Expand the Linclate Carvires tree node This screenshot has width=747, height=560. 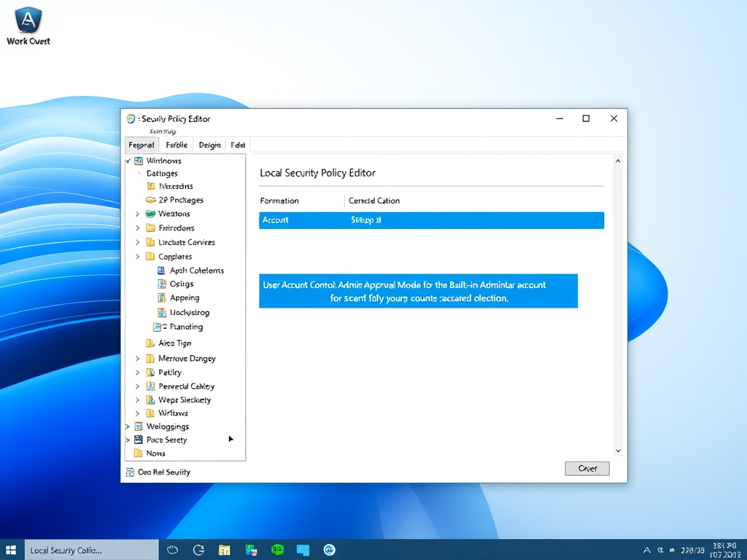pos(137,242)
